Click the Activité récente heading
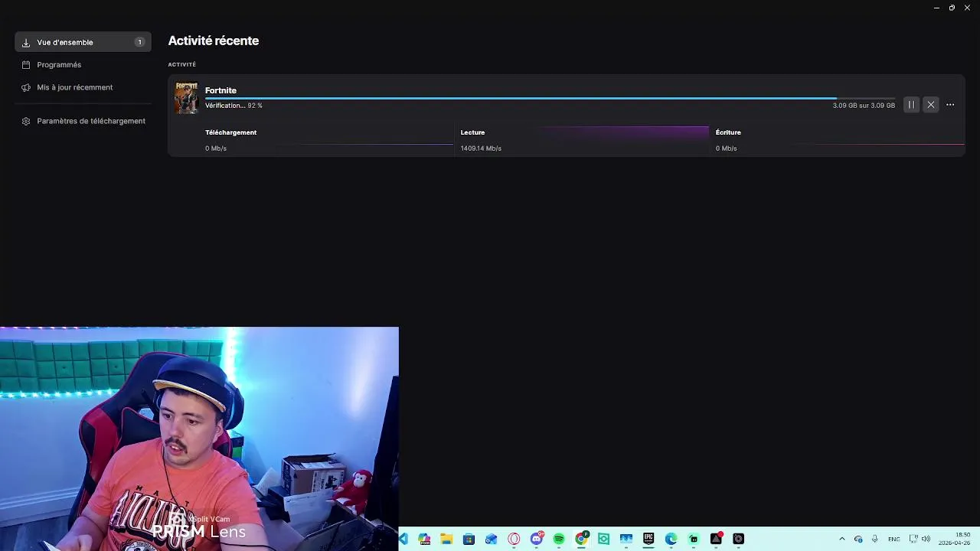Screen dimensions: 980x551 214,41
